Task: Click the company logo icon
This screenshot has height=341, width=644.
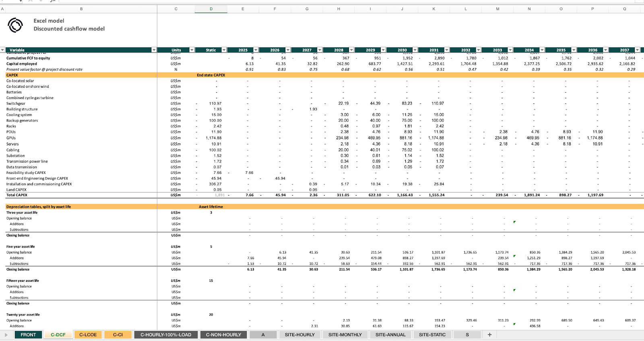Action: tap(15, 25)
